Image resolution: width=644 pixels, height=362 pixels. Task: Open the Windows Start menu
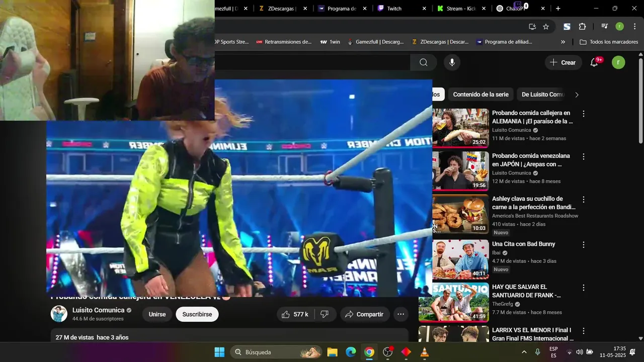point(219,352)
